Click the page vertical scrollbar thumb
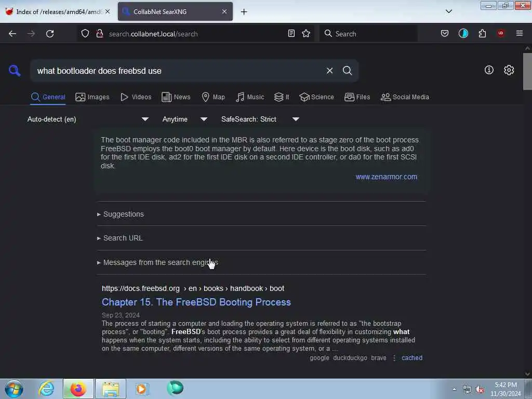This screenshot has width=532, height=399. click(527, 71)
